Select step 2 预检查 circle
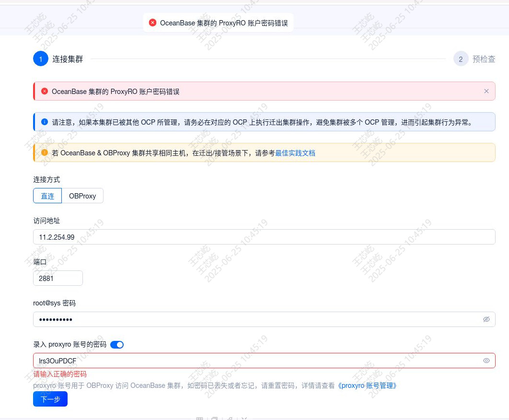 461,59
